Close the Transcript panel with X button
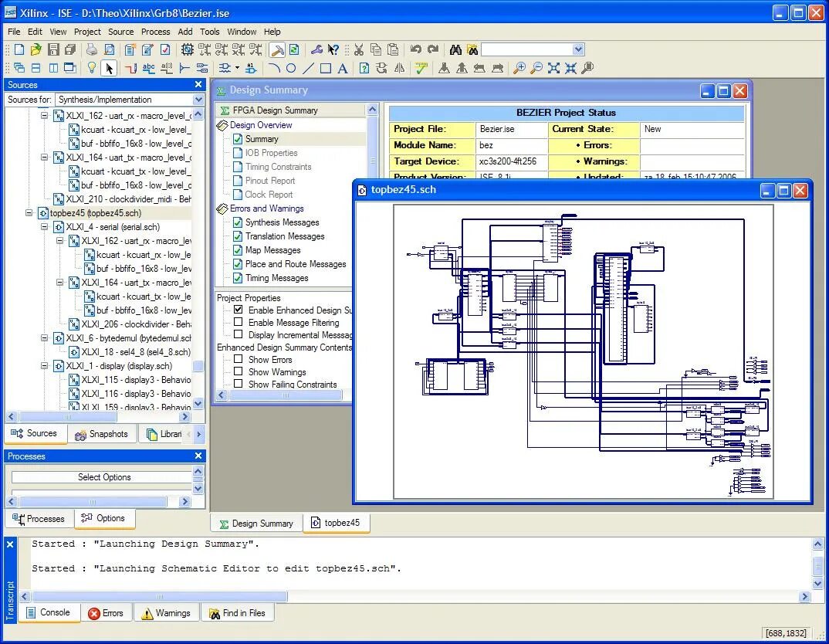The width and height of the screenshot is (829, 644). pos(10,544)
